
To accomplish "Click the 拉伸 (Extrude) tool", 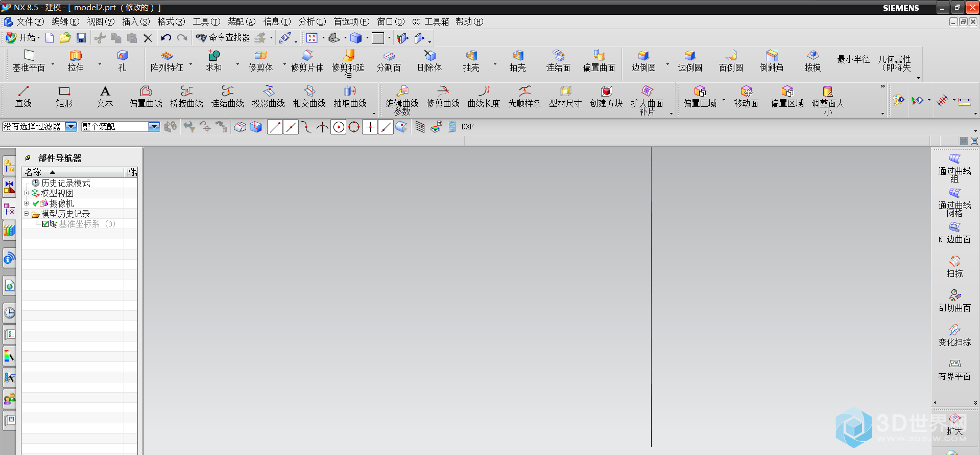I will pyautogui.click(x=76, y=61).
